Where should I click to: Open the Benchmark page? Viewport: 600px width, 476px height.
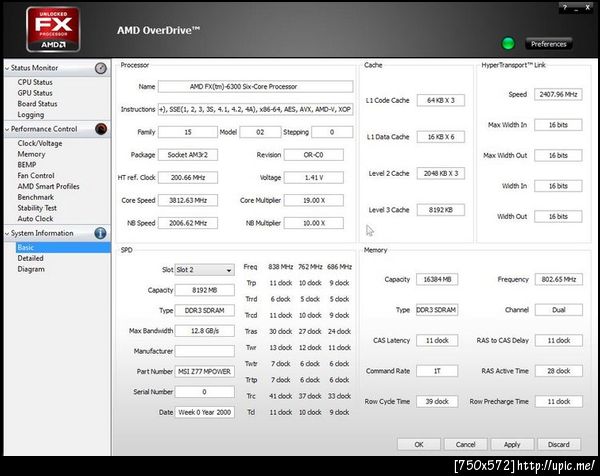[x=36, y=197]
